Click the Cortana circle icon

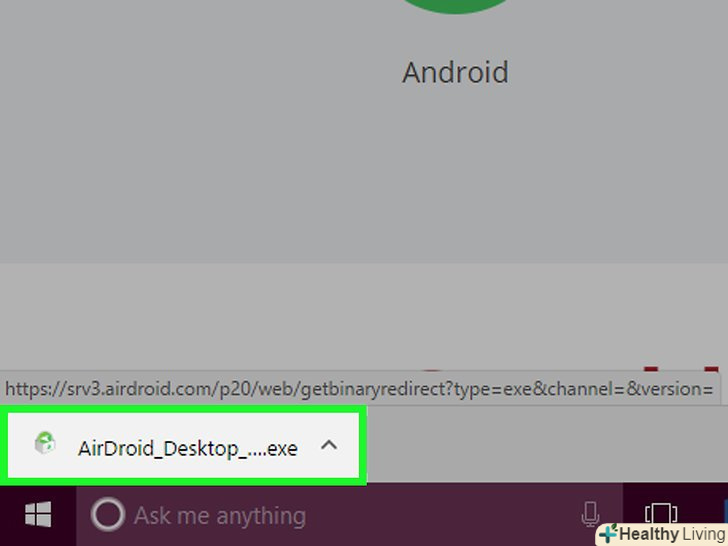click(108, 514)
